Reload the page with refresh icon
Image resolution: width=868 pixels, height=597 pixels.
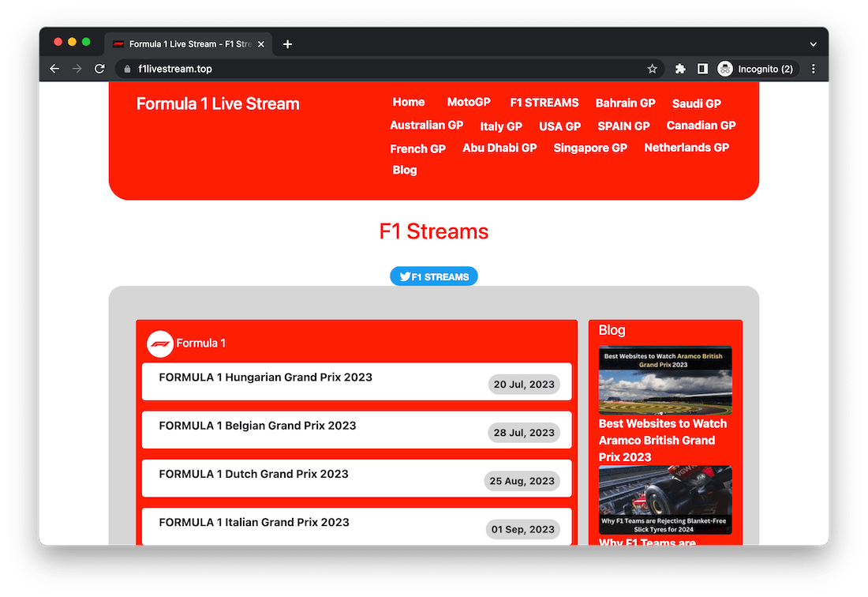coord(99,69)
